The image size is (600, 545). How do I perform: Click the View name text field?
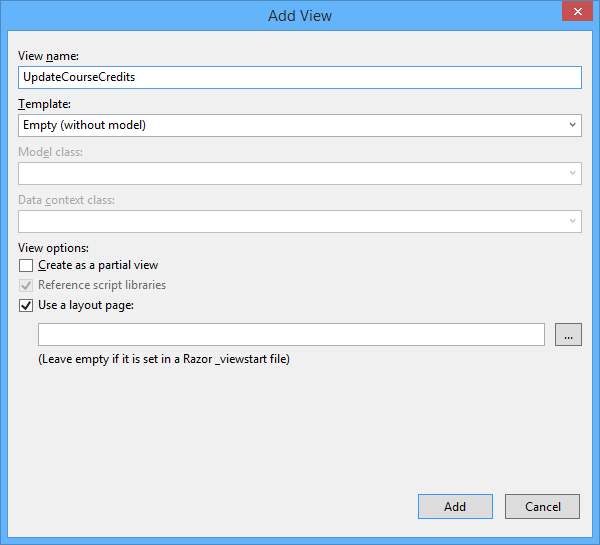tap(300, 77)
